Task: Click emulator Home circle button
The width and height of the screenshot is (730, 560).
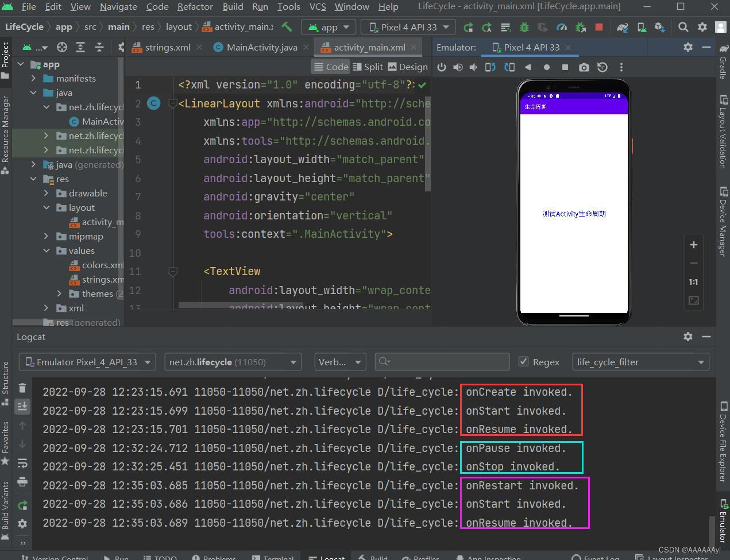Action: pyautogui.click(x=546, y=67)
